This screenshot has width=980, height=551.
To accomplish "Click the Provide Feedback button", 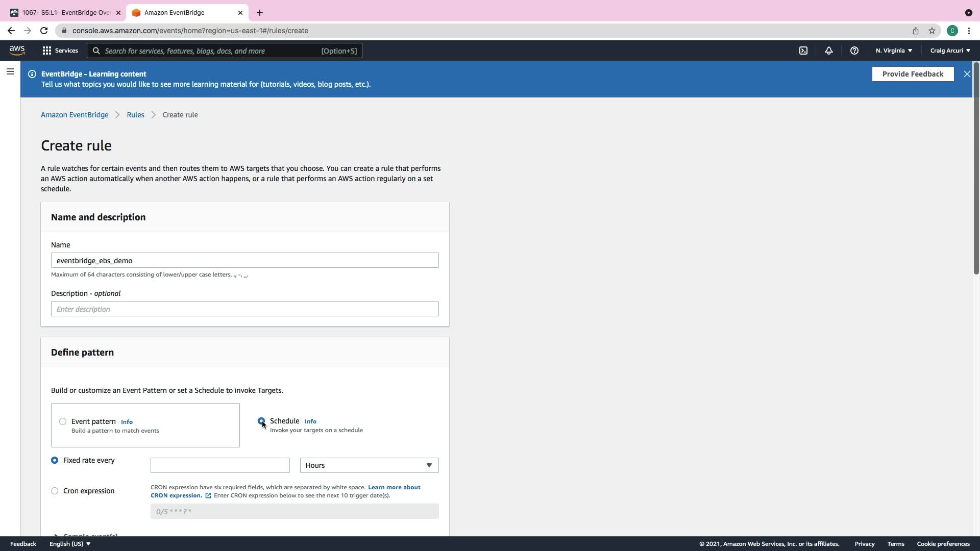I will tap(913, 74).
